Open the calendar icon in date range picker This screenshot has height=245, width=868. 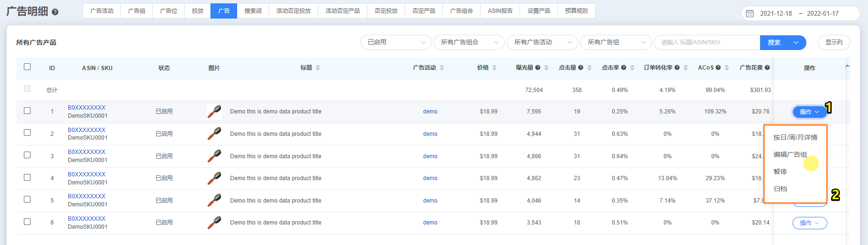(x=750, y=13)
